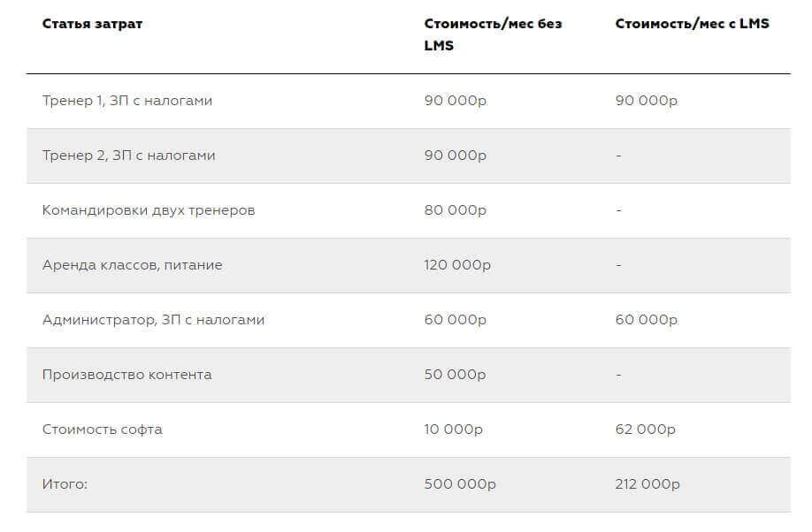Select the 62 000р software cost with LMS
This screenshot has width=812, height=532.
(x=646, y=429)
